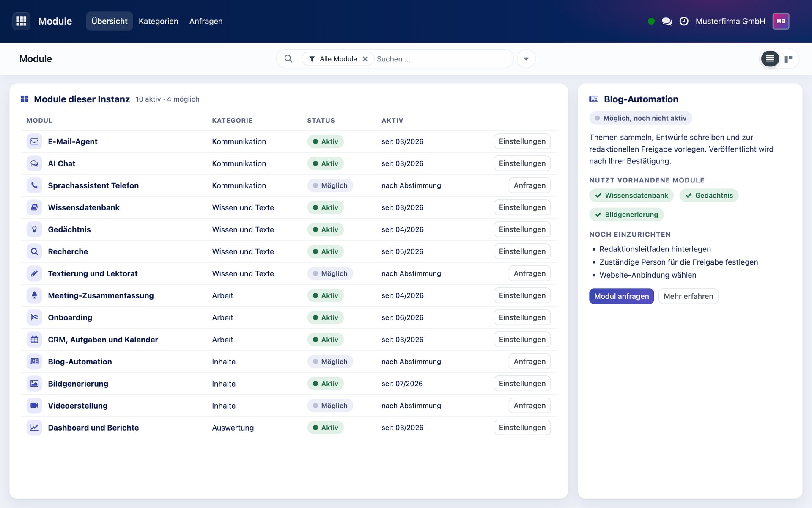Open the apps grid launcher icon
The image size is (812, 508).
point(21,21)
